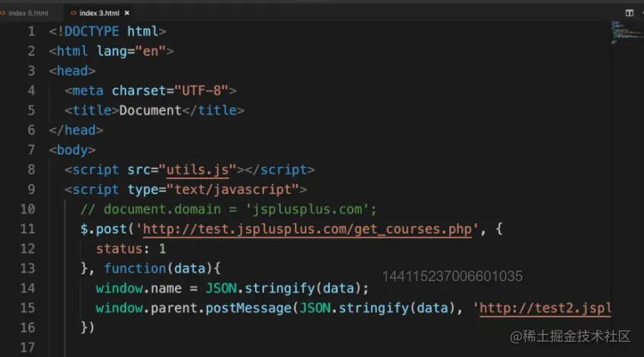
Task: Click window.name on line 14
Action: pos(139,289)
